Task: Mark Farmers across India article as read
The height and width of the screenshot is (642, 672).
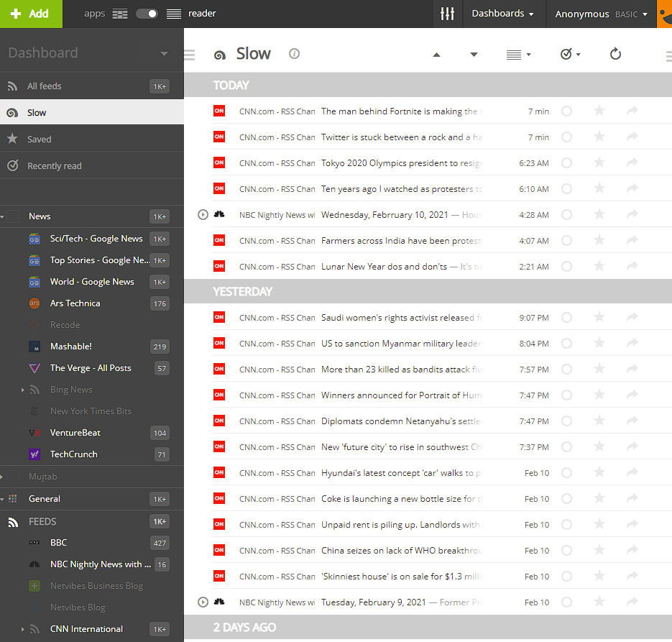Action: (x=566, y=241)
